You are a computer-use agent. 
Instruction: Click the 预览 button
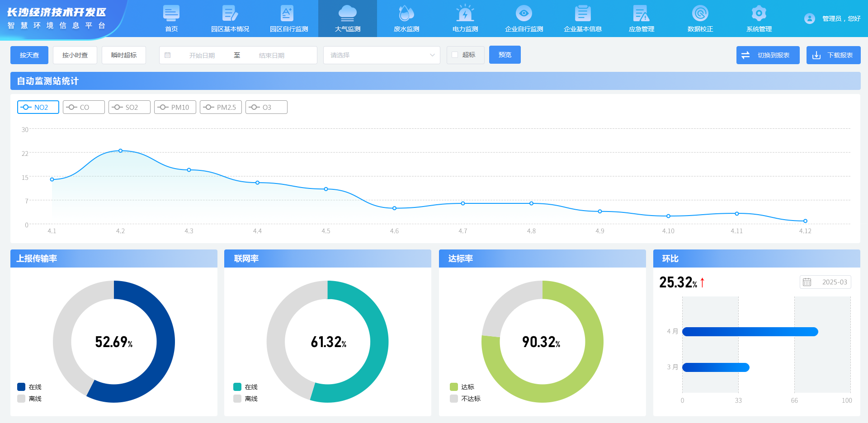[x=505, y=55]
